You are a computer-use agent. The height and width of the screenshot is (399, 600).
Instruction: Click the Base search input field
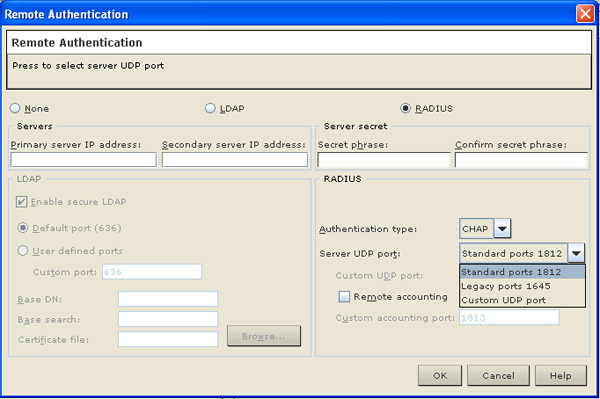pos(168,319)
